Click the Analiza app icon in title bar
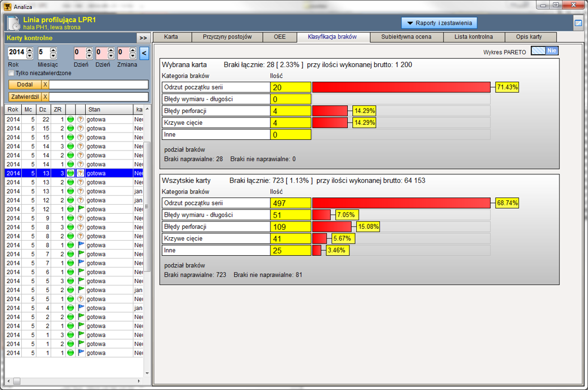 pos(7,6)
